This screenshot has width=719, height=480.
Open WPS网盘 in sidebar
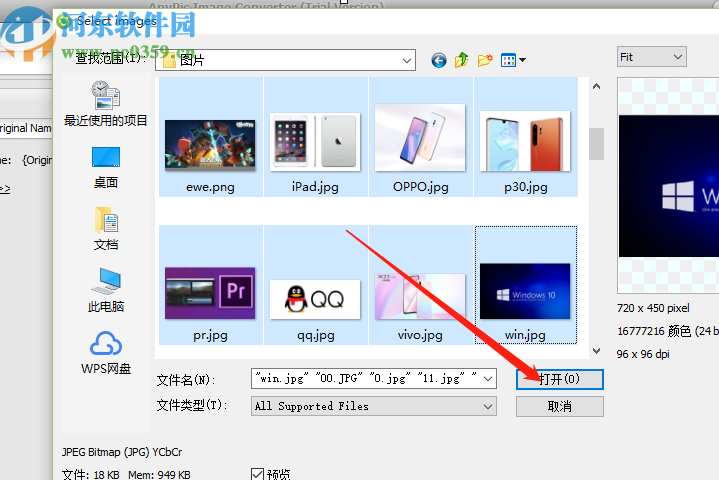click(106, 353)
